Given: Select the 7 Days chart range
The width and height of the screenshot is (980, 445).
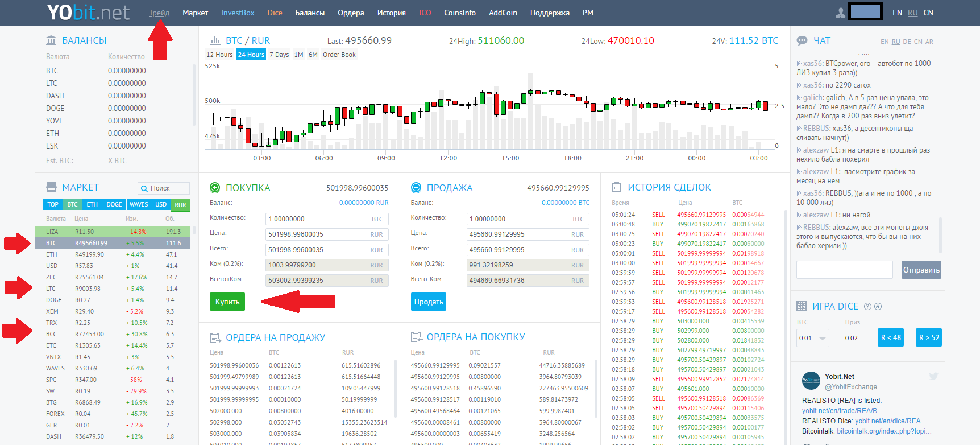Looking at the screenshot, I should (x=279, y=55).
